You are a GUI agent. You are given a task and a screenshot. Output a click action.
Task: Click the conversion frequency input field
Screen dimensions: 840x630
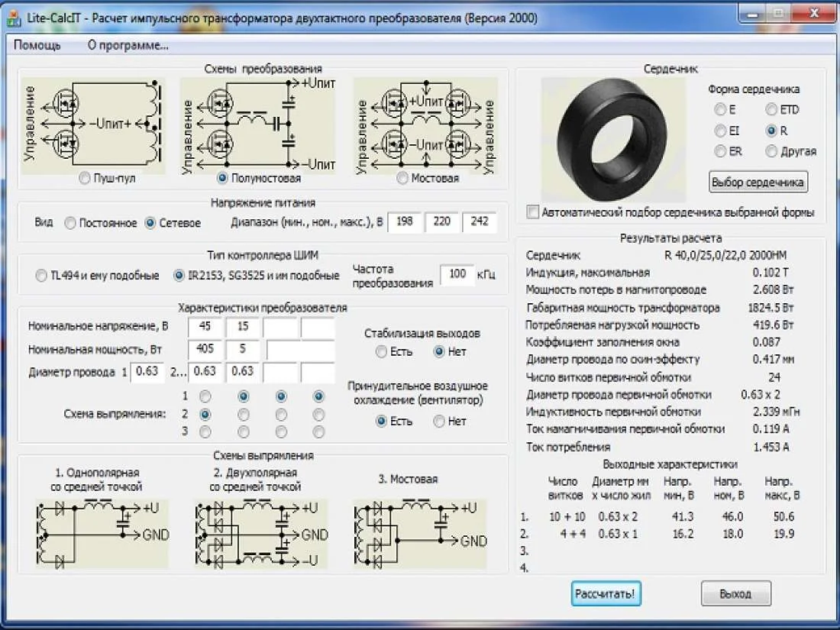457,274
